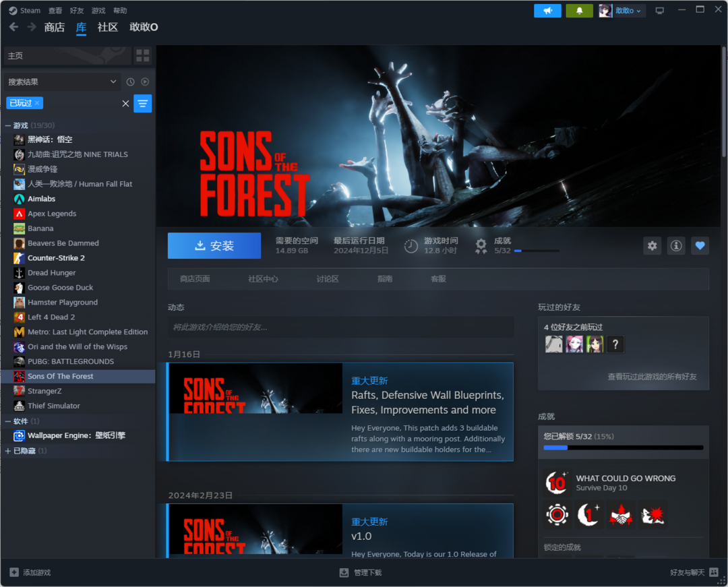Viewport: 728px width, 587px height.
Task: Clear the library search filters
Action: 125,104
